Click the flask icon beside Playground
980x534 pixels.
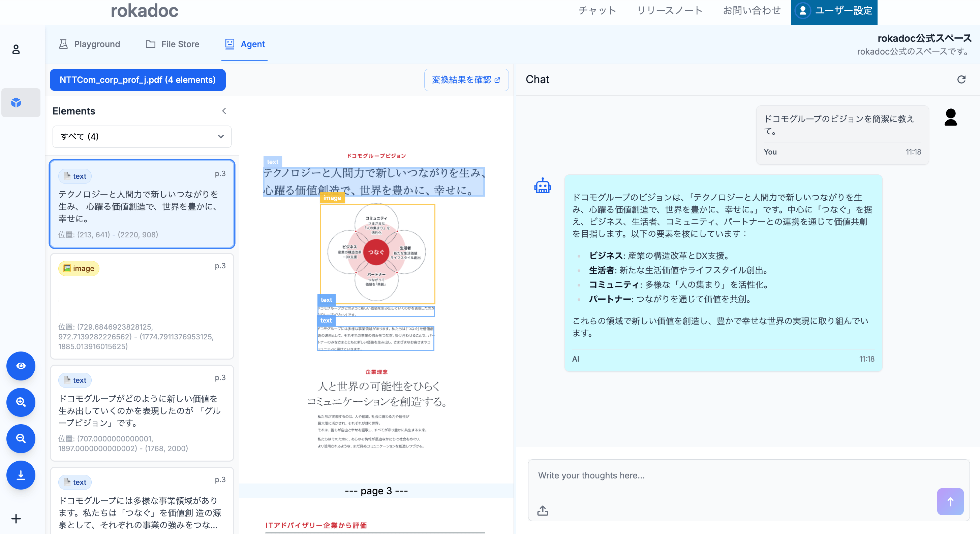click(63, 44)
